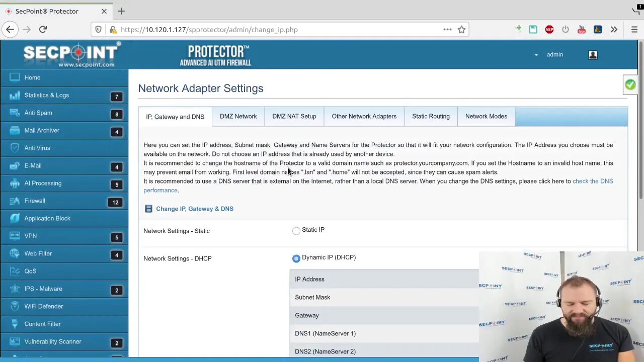Expand AI Processing submenu badge 5
Image resolution: width=644 pixels, height=362 pixels.
[x=117, y=185]
